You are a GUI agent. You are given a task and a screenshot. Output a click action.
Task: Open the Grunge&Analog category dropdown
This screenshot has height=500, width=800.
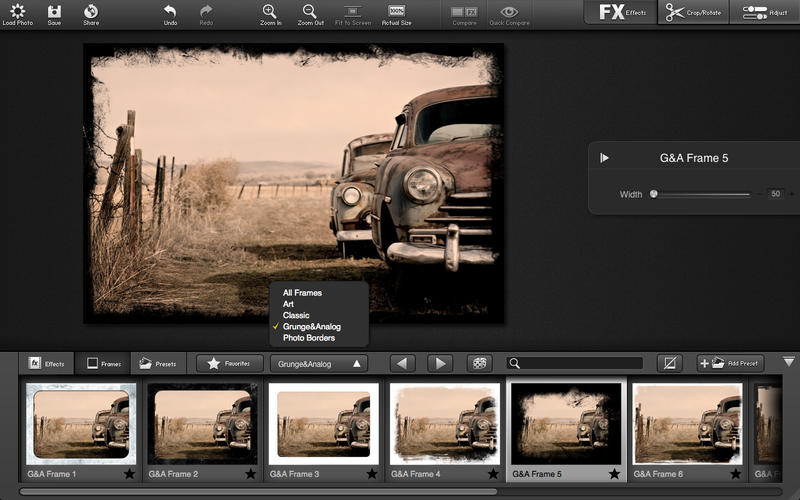(320, 364)
